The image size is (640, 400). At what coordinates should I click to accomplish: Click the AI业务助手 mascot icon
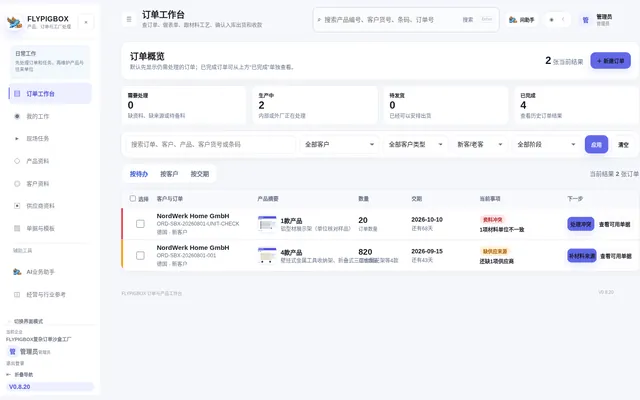tap(17, 272)
